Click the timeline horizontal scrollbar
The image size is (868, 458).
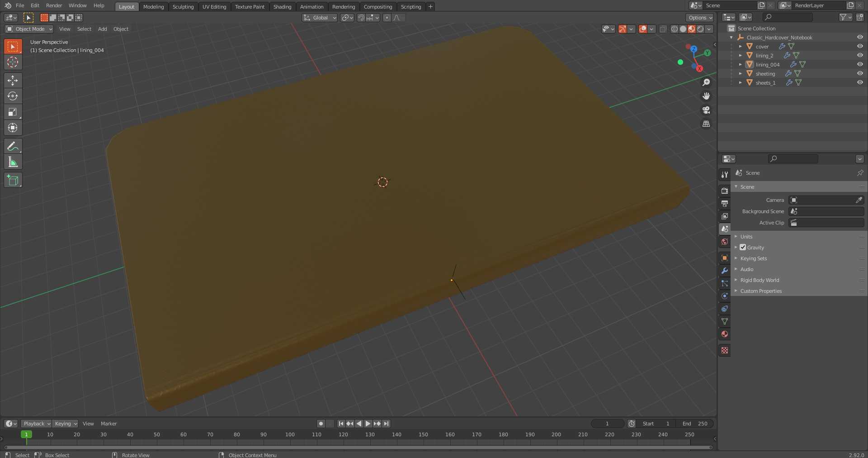click(358, 447)
